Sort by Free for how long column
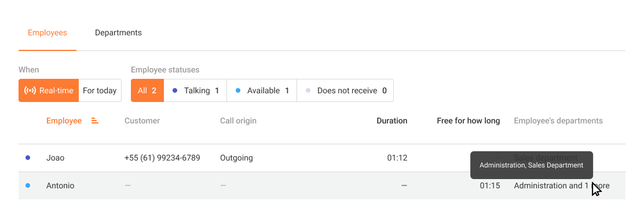The width and height of the screenshot is (644, 215). coord(468,121)
